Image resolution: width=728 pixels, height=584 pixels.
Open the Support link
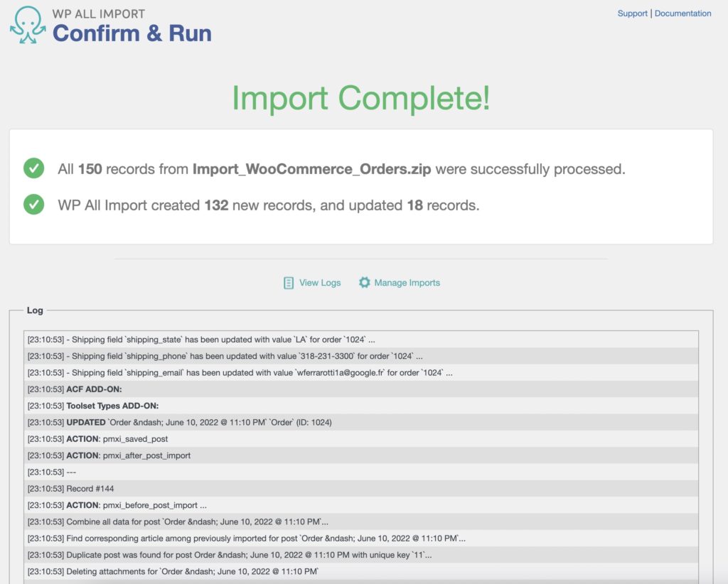(x=633, y=13)
